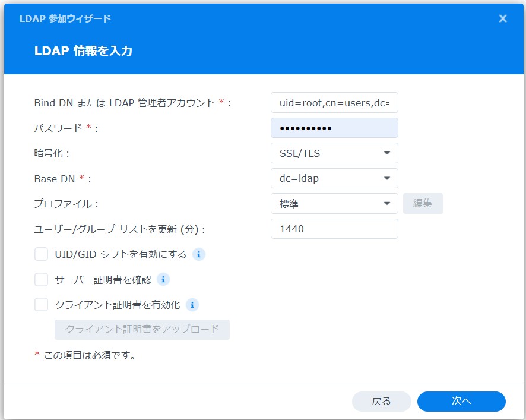Expand the Base DN dropdown showing dc=ldap

tap(334, 178)
